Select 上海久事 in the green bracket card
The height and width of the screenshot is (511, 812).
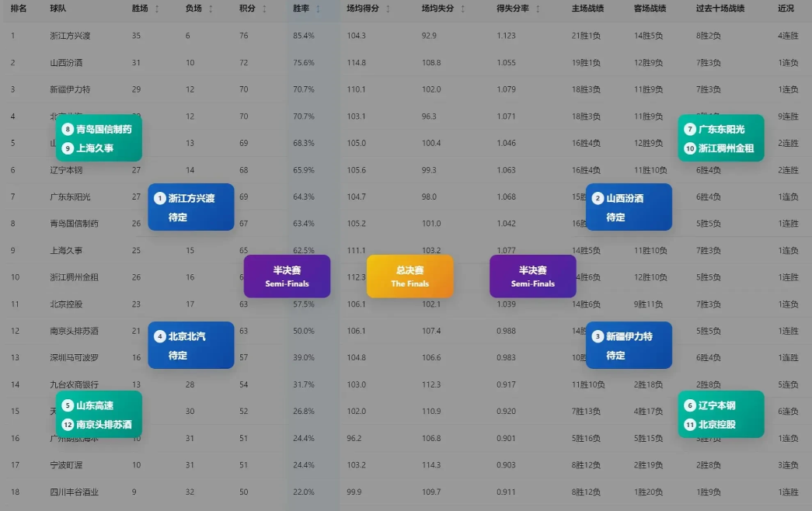[x=95, y=148]
